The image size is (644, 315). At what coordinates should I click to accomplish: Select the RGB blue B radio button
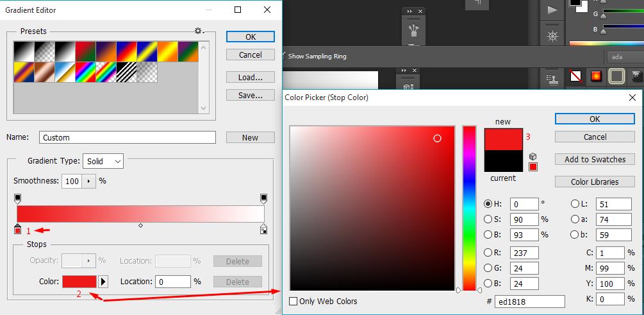coord(488,284)
